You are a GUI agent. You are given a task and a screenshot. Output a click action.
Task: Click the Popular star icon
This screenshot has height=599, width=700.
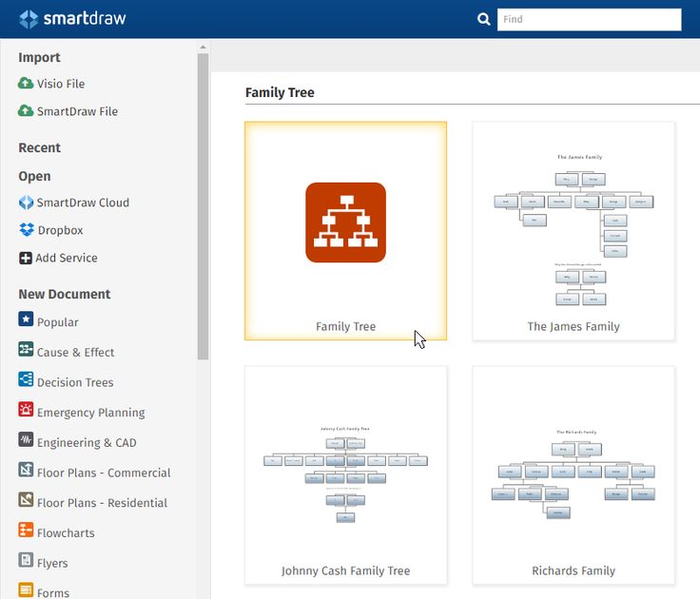coord(26,319)
